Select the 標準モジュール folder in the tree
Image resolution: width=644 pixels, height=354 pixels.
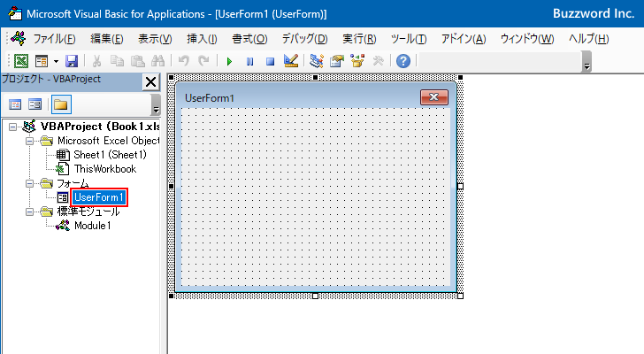[88, 212]
